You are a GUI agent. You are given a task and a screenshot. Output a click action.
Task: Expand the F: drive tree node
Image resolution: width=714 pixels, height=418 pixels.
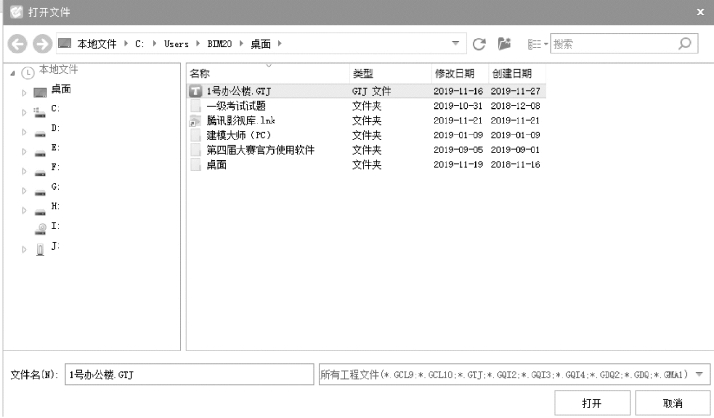24,171
